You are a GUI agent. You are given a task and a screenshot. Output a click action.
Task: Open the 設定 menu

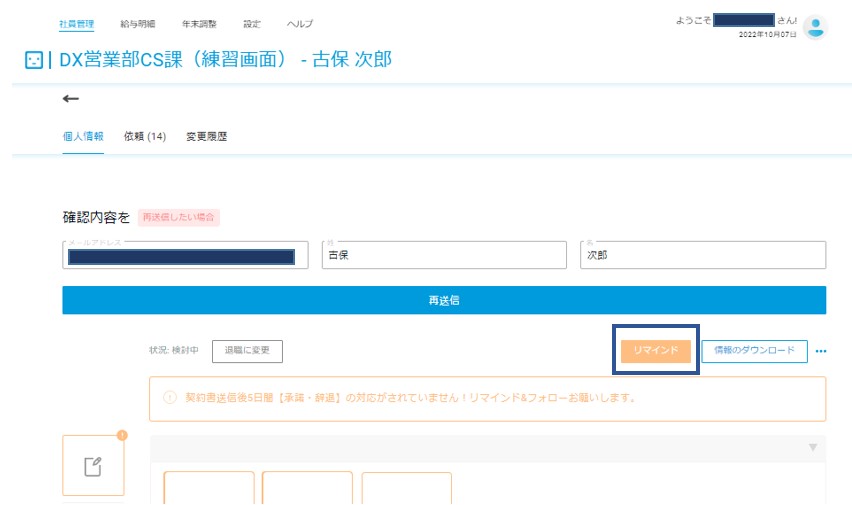click(x=252, y=24)
